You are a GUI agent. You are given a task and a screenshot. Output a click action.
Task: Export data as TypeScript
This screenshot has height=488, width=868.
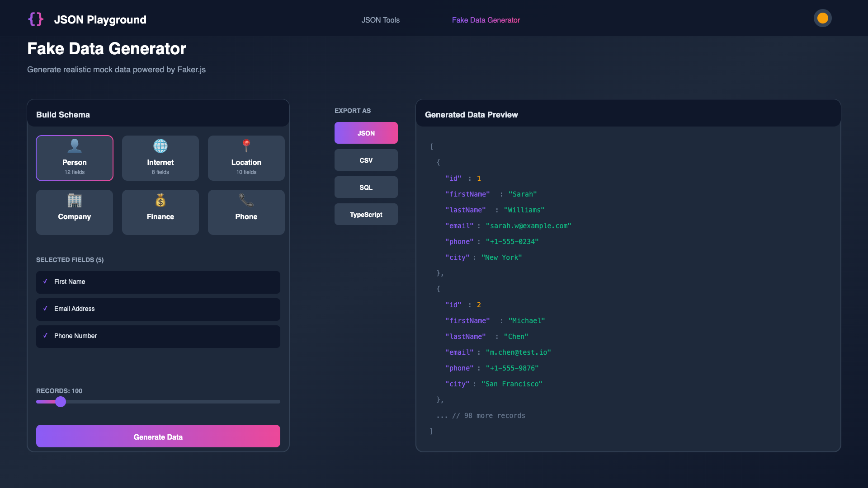click(x=366, y=214)
